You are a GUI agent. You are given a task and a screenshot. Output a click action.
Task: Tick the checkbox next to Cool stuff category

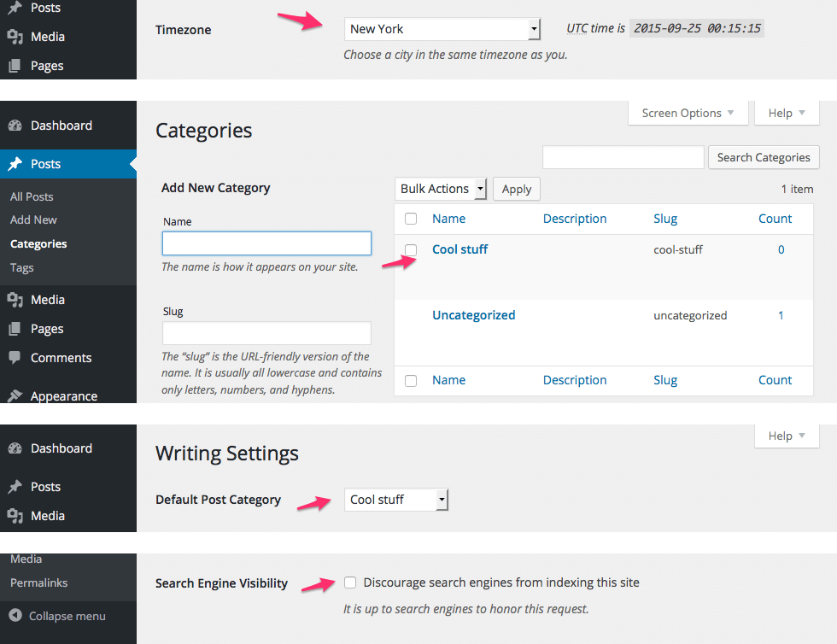pyautogui.click(x=411, y=250)
